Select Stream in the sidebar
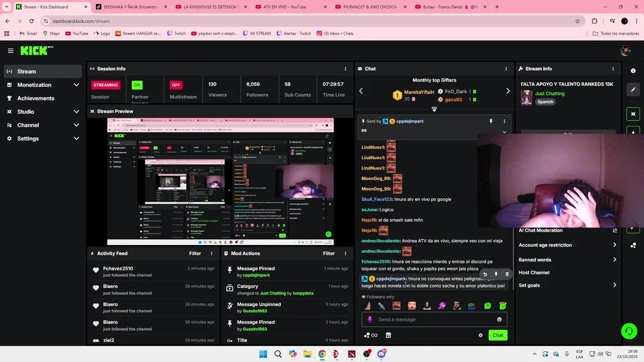The image size is (644, 362). point(43,71)
